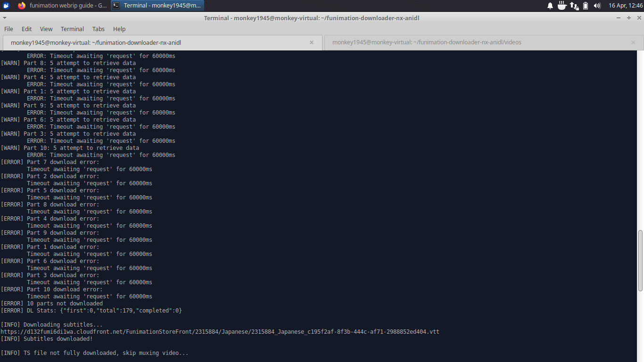644x362 pixels.
Task: Open the terminal window shade dropdown arrow
Action: point(5,18)
